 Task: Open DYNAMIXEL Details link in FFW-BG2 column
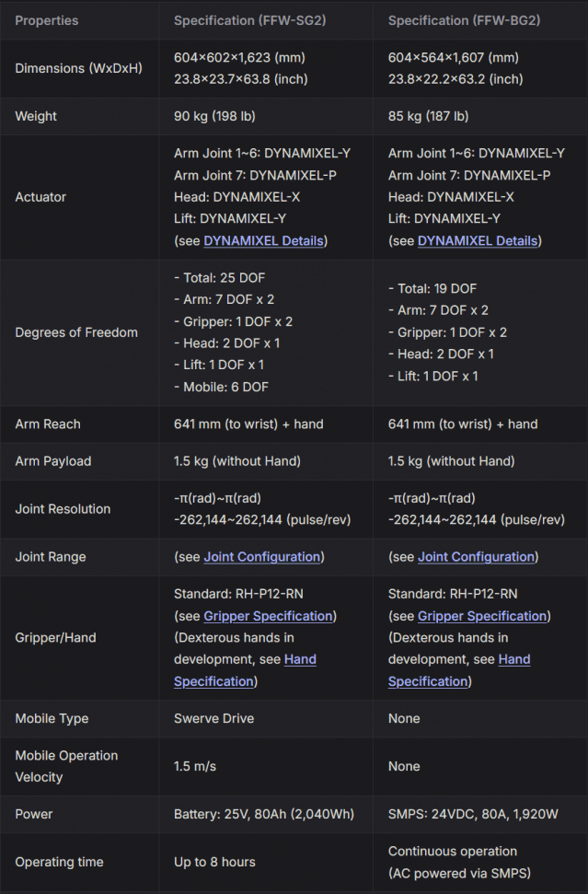point(478,241)
